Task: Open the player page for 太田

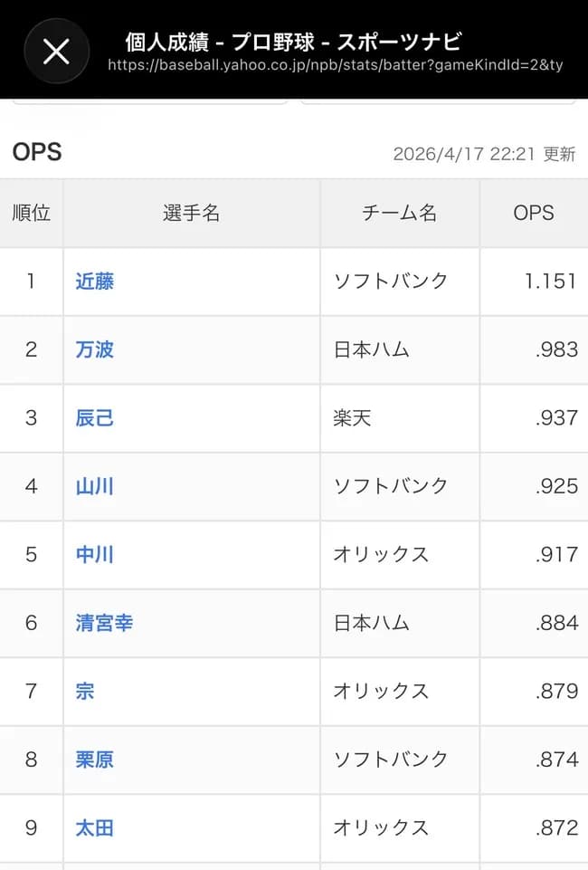Action: click(x=94, y=828)
